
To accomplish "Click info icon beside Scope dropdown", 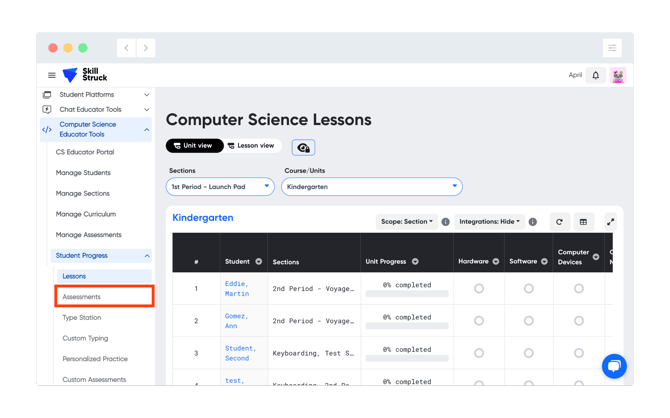I will [445, 222].
